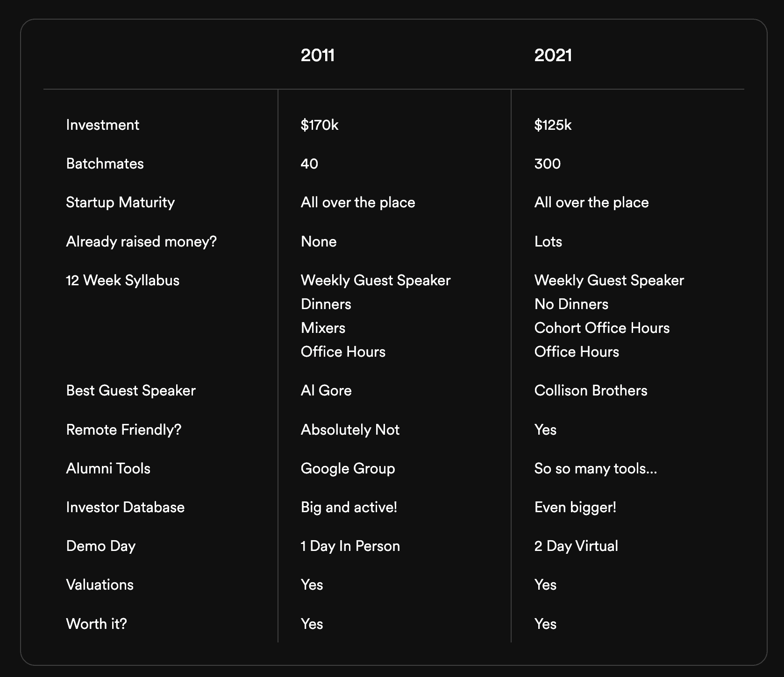Click the "Cohort Office Hours" entry
Image resolution: width=784 pixels, height=677 pixels.
(602, 328)
